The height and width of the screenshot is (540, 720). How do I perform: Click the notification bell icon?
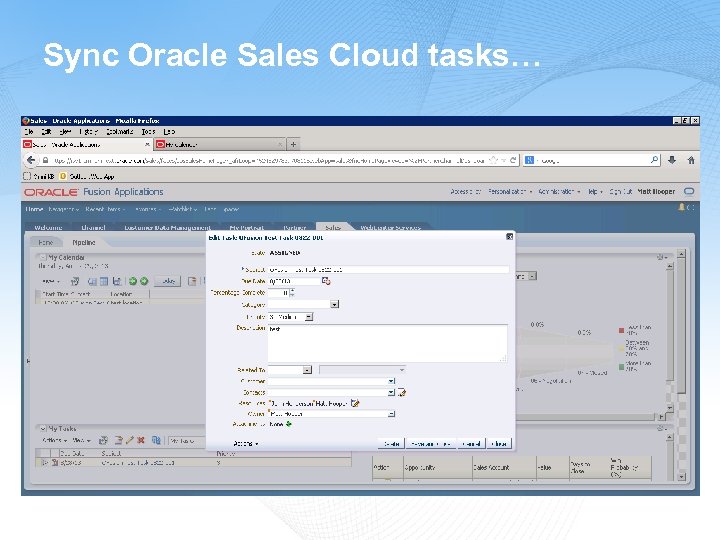point(681,208)
